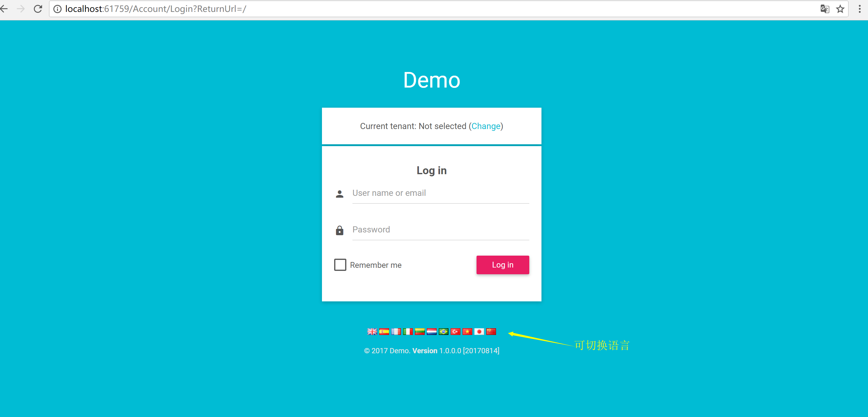
Task: Switch language with the Chinese flag
Action: [x=491, y=331]
